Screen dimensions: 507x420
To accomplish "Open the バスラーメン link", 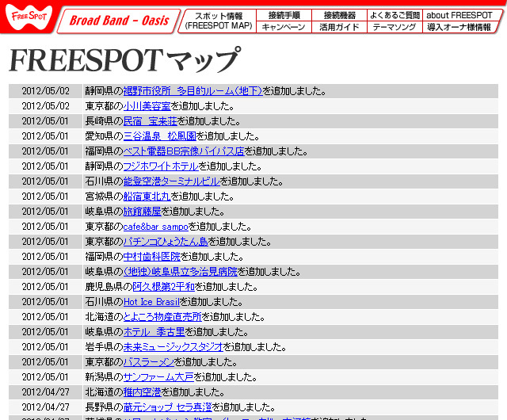I will [149, 362].
